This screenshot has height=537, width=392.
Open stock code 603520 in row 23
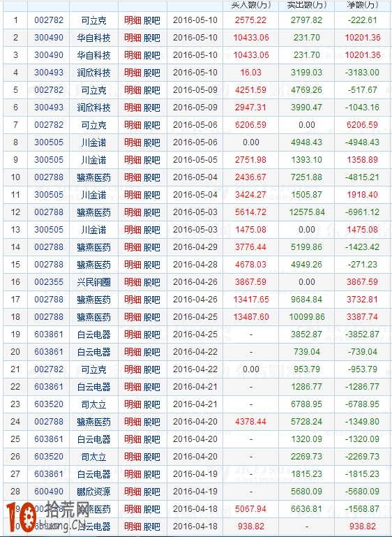tap(49, 404)
